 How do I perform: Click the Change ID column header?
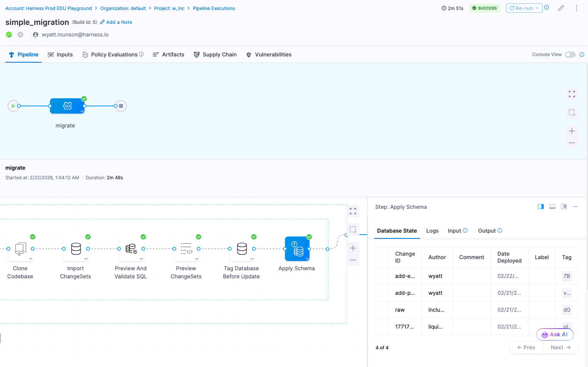click(x=405, y=257)
